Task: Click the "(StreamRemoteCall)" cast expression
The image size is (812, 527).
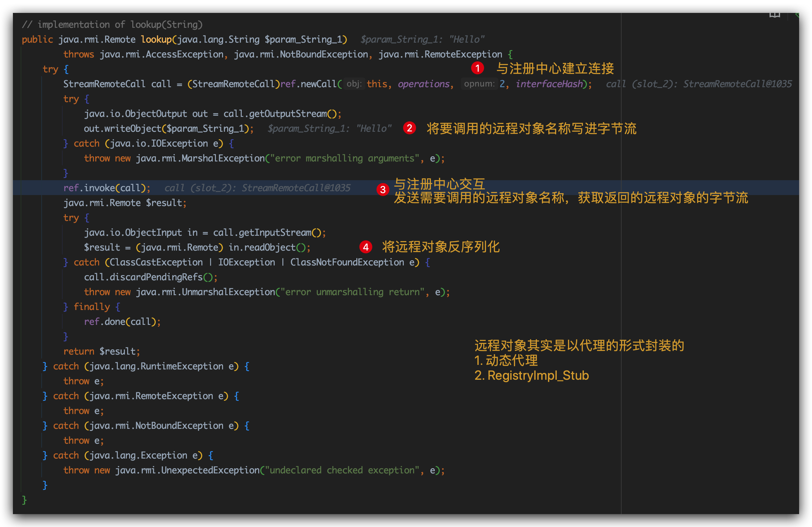Action: [233, 84]
